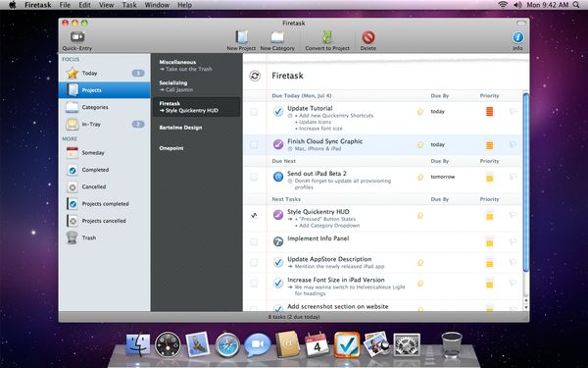
Task: Open Spotlight search in menu bar
Action: point(576,5)
